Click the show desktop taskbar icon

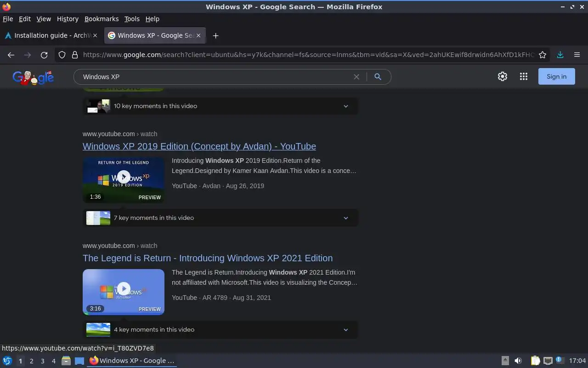79,361
